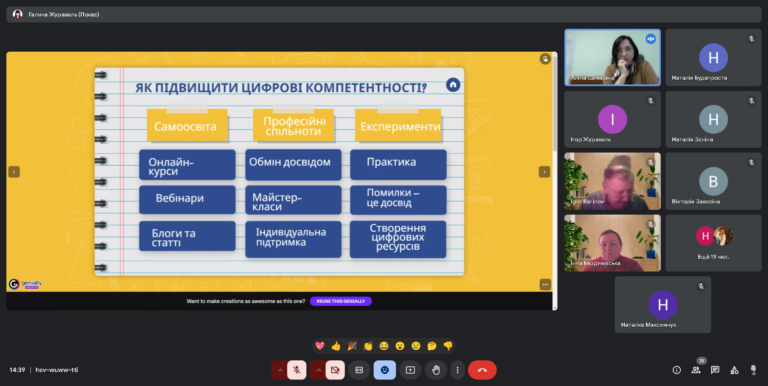Select the Експерименти sticky note
The height and width of the screenshot is (386, 768).
(399, 125)
